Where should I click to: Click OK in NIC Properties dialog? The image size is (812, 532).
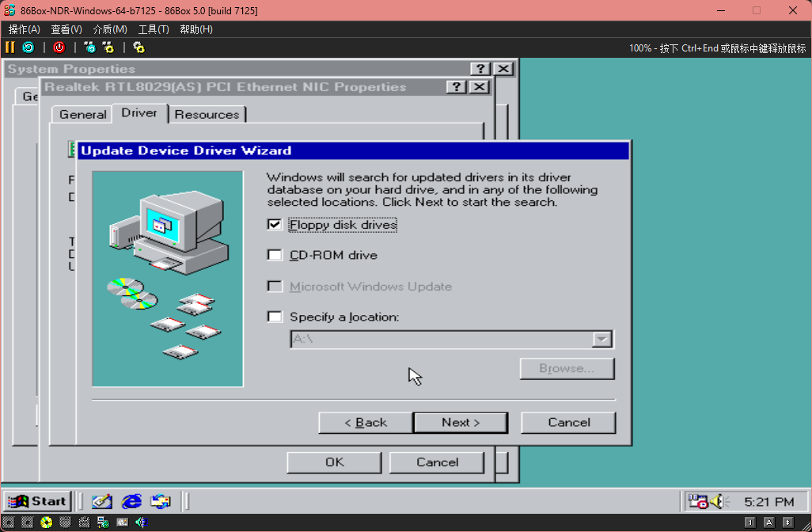point(334,462)
